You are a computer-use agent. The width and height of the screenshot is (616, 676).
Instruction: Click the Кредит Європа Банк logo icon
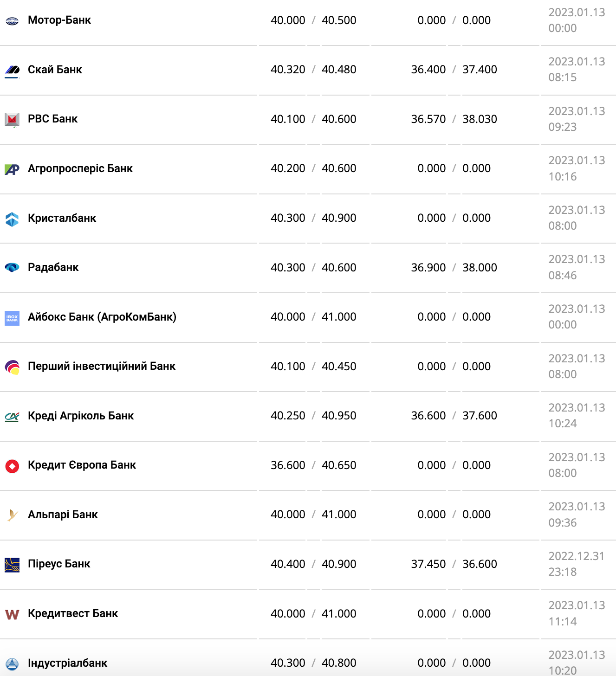tap(12, 466)
